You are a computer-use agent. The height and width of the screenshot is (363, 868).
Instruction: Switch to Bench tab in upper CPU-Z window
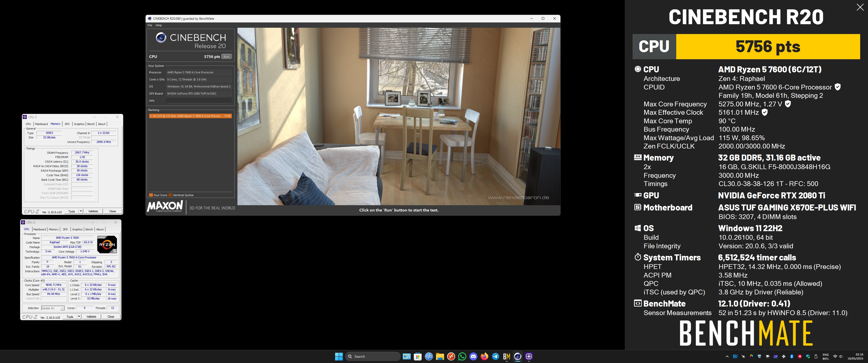click(91, 124)
